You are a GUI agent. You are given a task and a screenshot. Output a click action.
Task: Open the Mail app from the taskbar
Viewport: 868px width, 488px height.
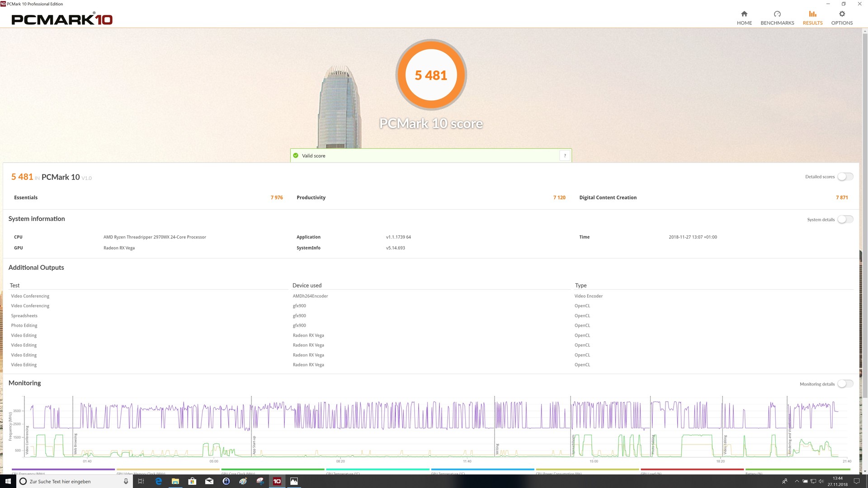209,481
